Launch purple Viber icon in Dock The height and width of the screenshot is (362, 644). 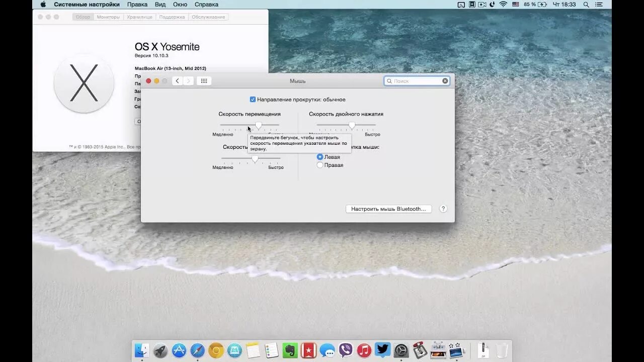pyautogui.click(x=346, y=350)
